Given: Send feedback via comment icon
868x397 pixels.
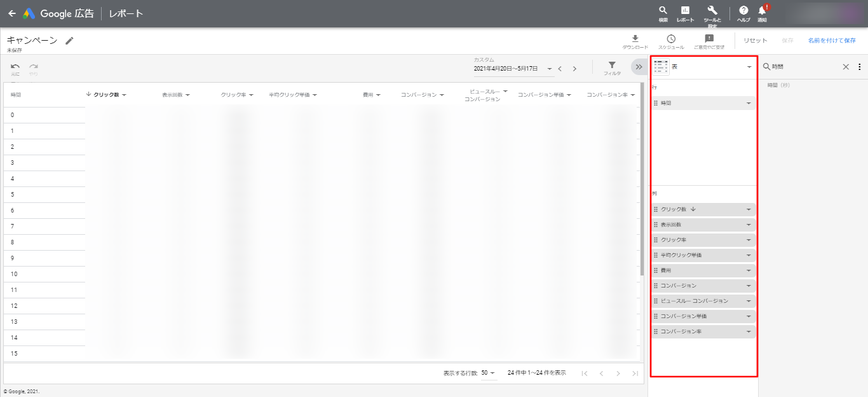Looking at the screenshot, I should pos(709,42).
